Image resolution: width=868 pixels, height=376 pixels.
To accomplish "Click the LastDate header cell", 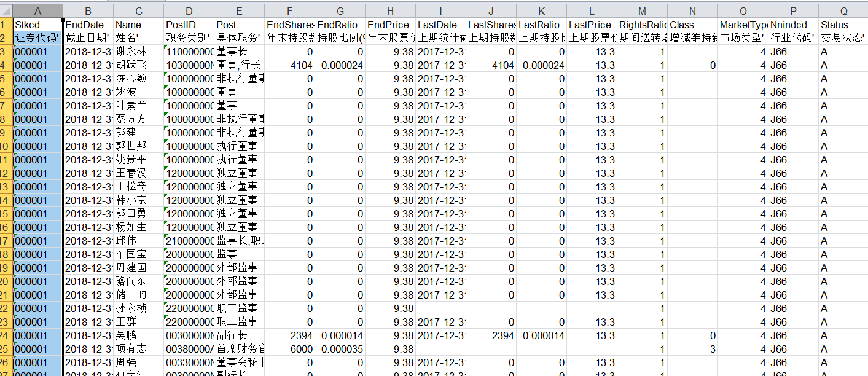I will point(441,25).
